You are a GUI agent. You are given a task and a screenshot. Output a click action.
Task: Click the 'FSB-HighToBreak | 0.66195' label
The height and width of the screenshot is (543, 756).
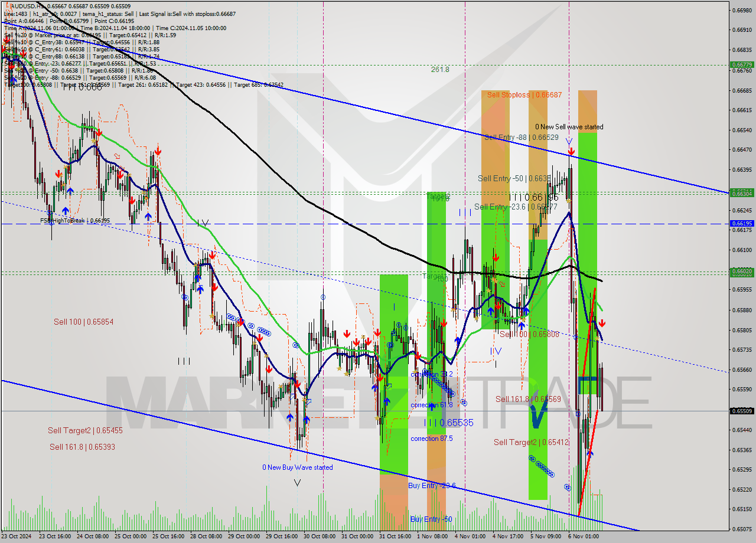click(x=75, y=221)
